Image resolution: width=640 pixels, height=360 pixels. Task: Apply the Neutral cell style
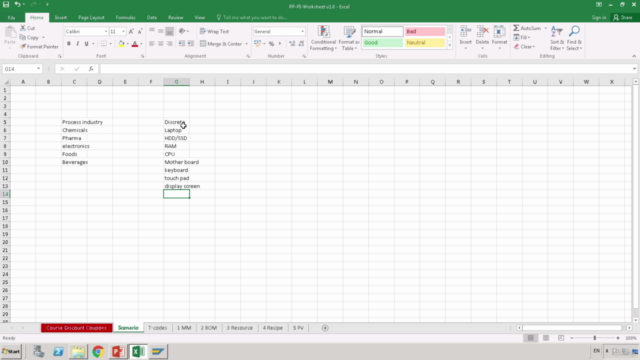[x=425, y=42]
